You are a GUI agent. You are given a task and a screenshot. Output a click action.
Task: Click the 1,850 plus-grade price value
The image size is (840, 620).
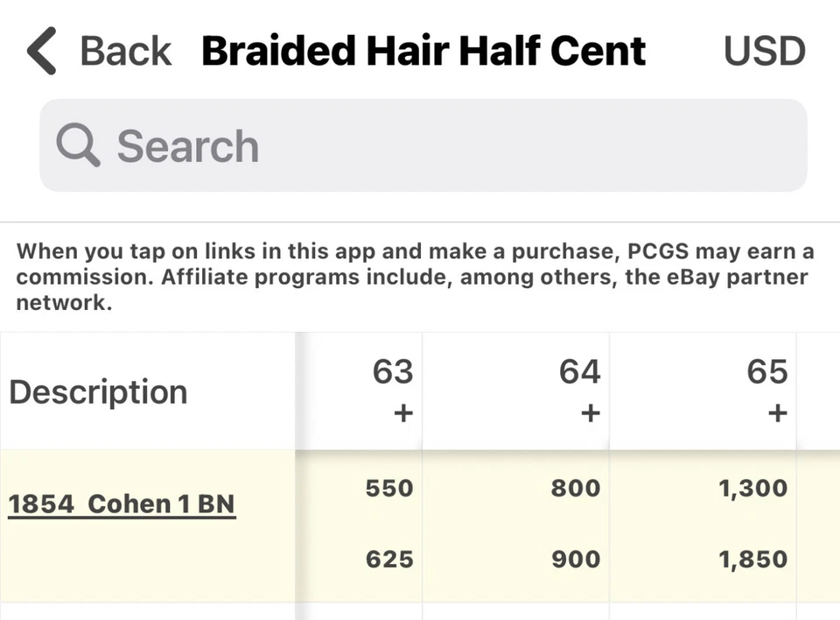tap(752, 559)
